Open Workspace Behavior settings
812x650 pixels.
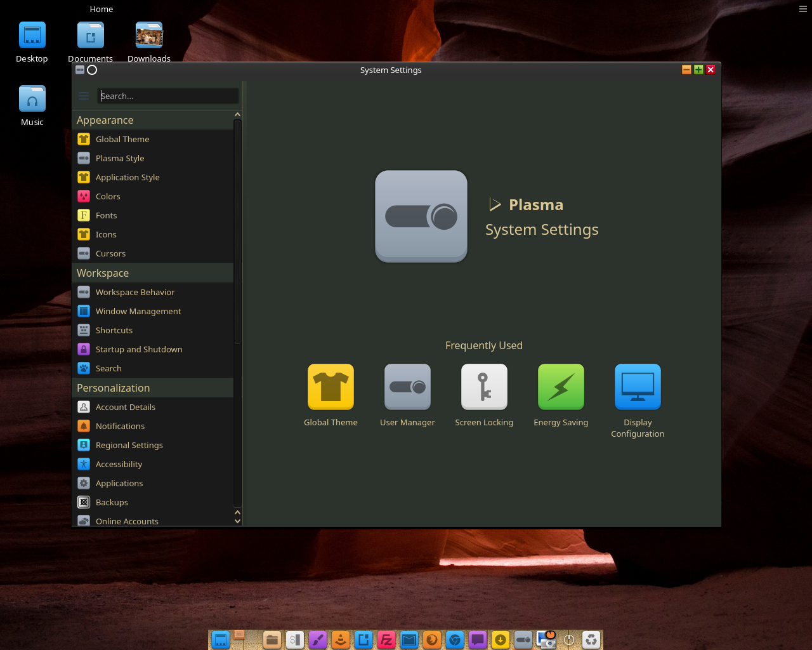[153, 292]
